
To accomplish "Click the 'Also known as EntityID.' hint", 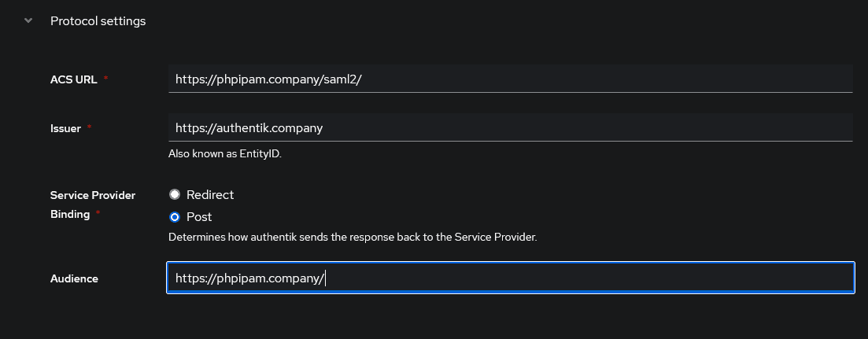I will click(x=224, y=154).
